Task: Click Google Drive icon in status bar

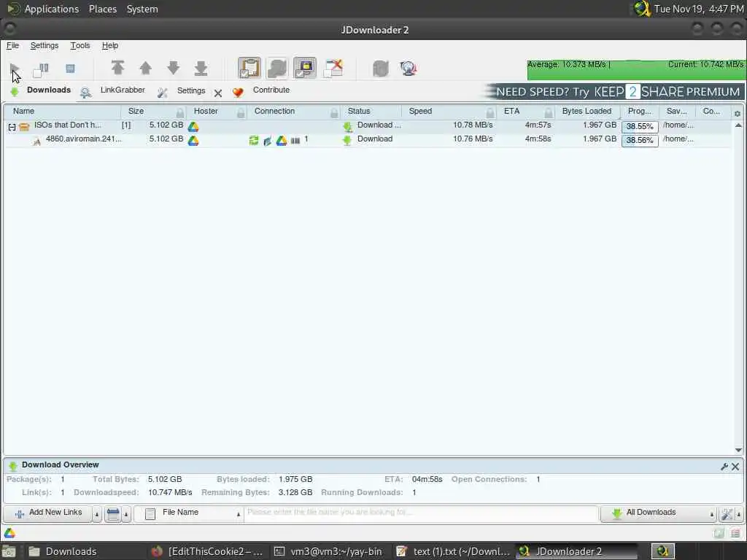Action: click(x=9, y=533)
